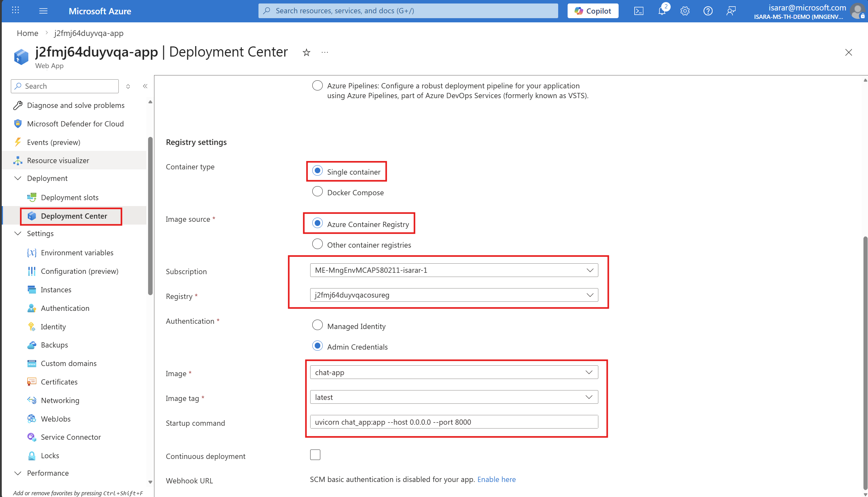
Task: Click the Web App resource icon by title
Action: (21, 57)
